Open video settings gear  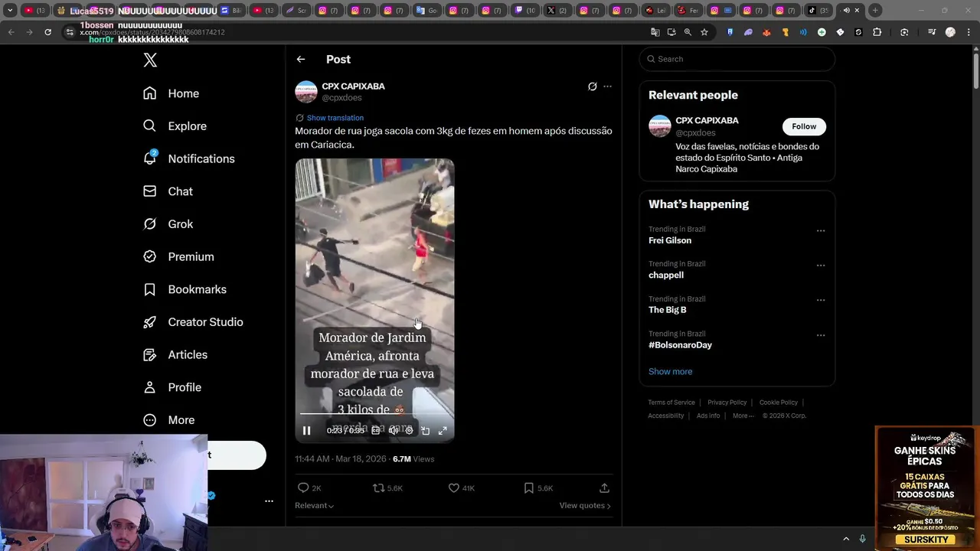pos(409,431)
